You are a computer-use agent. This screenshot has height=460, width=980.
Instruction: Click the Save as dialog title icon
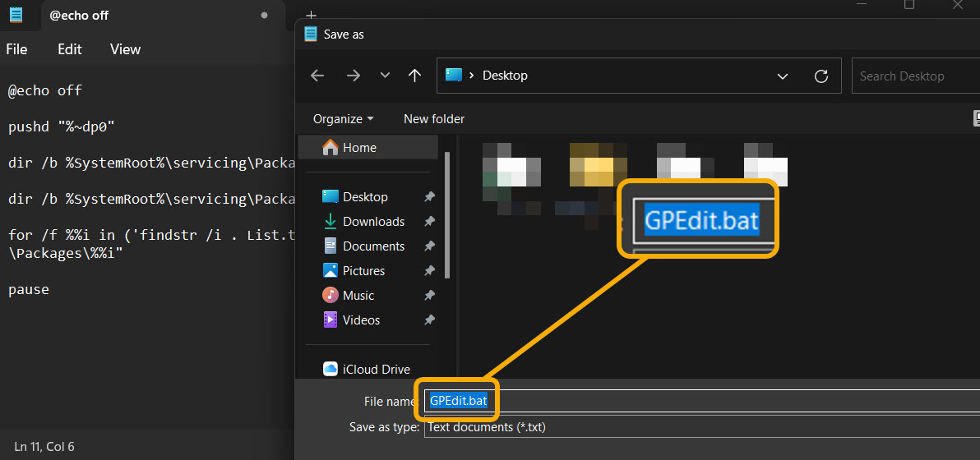pyautogui.click(x=310, y=34)
